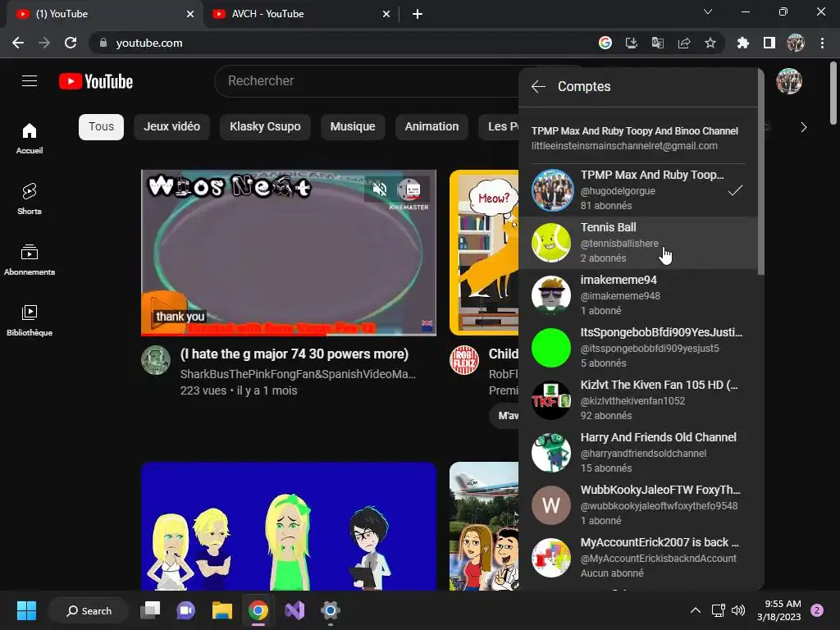Switch to Harry And Friends Old Channel

coord(638,453)
